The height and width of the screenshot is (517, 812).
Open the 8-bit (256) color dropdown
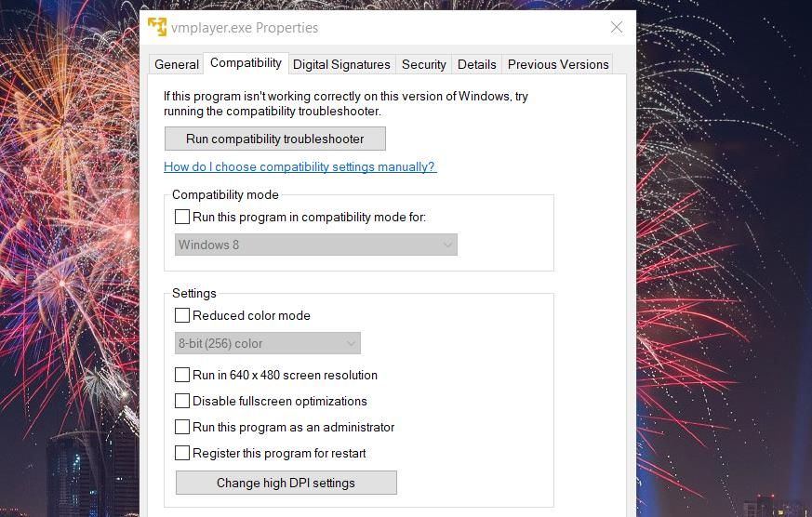[x=267, y=343]
